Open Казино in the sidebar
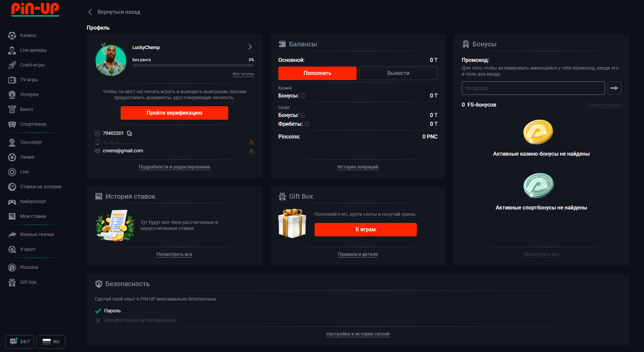Screen dimensions: 644x352 [28, 35]
